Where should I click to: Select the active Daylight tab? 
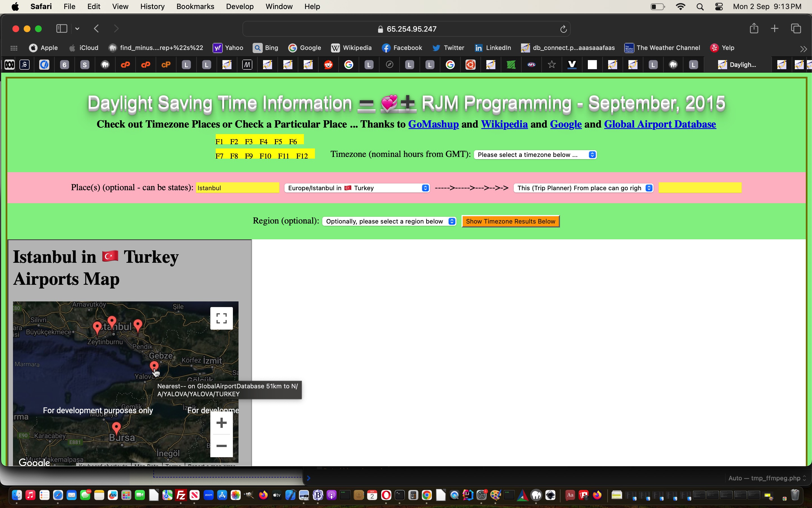click(737, 65)
